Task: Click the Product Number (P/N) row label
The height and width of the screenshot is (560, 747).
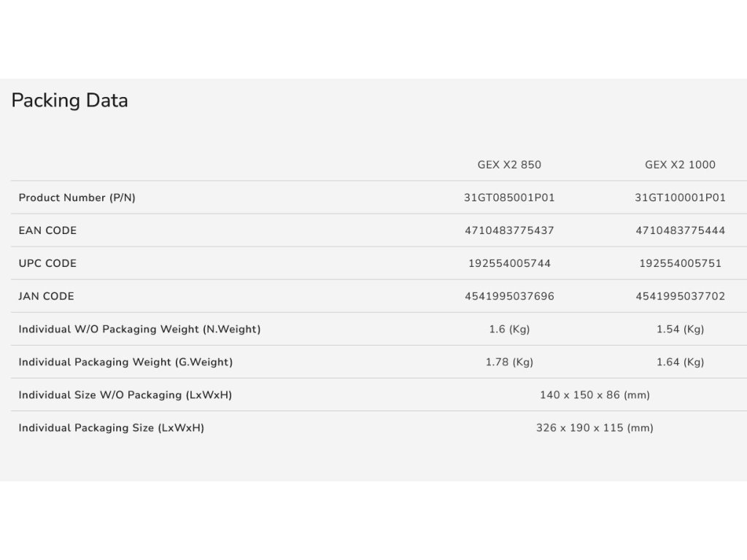Action: (x=77, y=198)
